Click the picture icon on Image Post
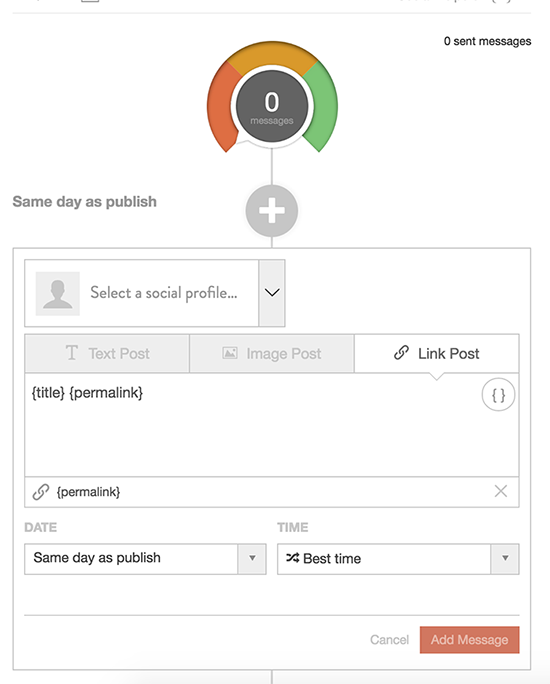Viewport: 550px width, 684px height. click(230, 353)
